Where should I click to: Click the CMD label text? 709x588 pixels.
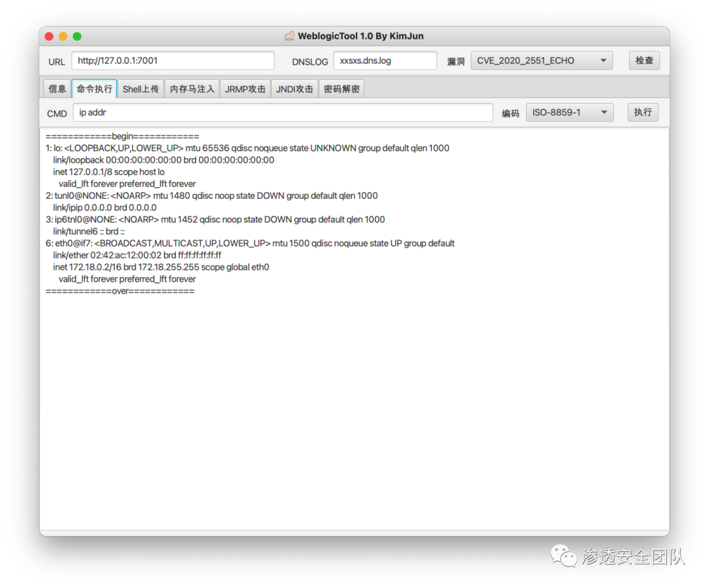(x=57, y=114)
